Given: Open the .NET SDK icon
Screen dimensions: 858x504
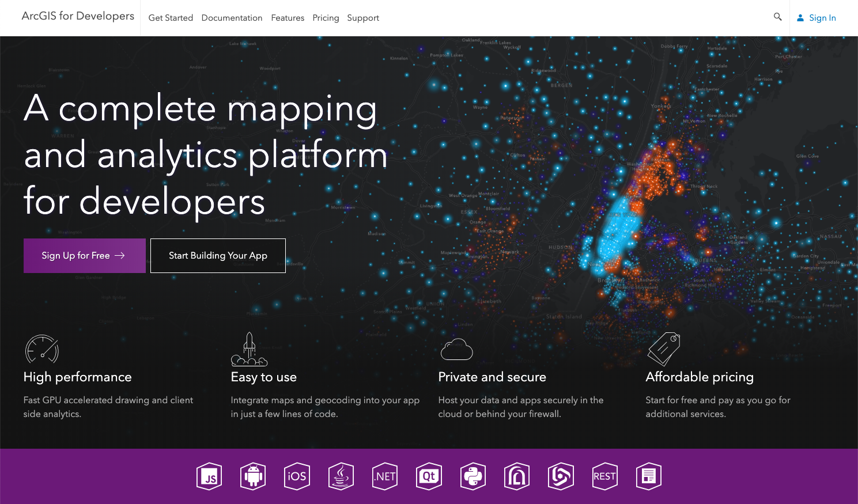Looking at the screenshot, I should click(385, 476).
